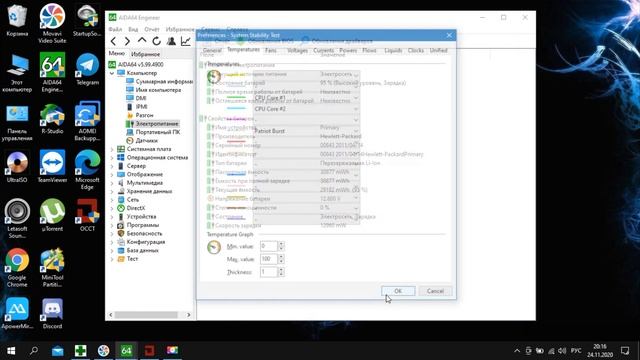640x360 pixels.
Task: Open UltraISO desktop shortcut
Action: pos(17,167)
